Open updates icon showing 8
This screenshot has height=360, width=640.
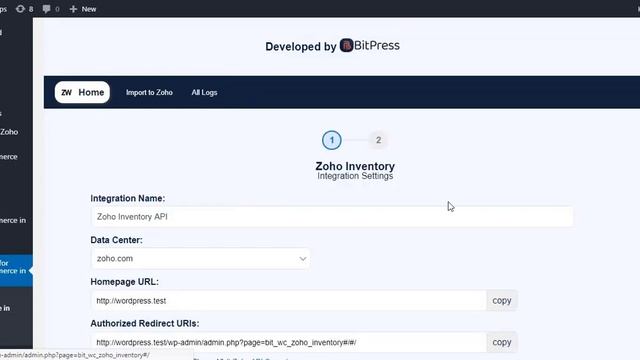pos(24,9)
